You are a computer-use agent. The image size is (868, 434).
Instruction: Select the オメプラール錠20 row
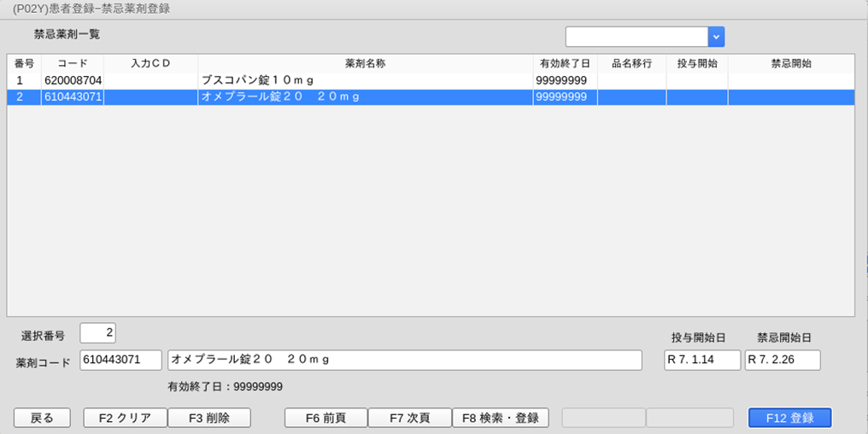366,97
